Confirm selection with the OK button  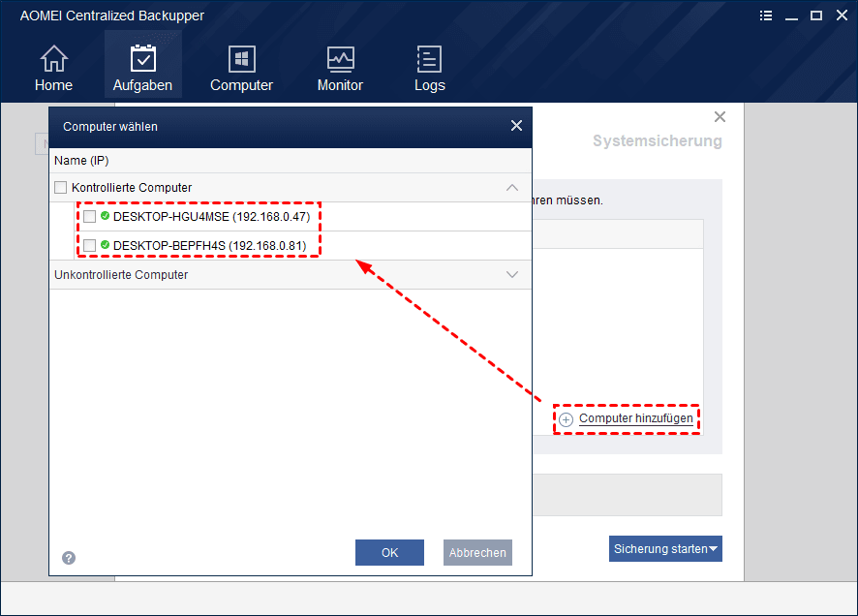coord(389,552)
